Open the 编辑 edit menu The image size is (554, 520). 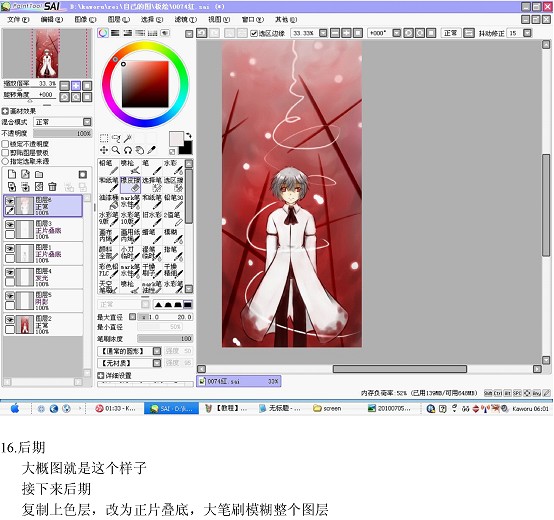pos(52,19)
